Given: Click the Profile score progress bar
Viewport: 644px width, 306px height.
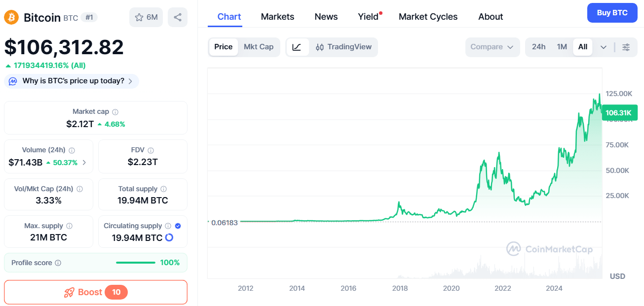Looking at the screenshot, I should click(x=136, y=263).
